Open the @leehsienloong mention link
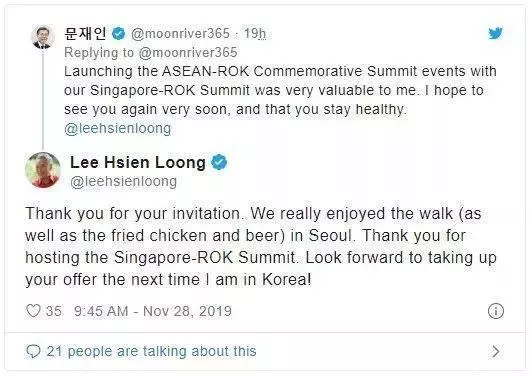530x376 pixels. (x=118, y=128)
